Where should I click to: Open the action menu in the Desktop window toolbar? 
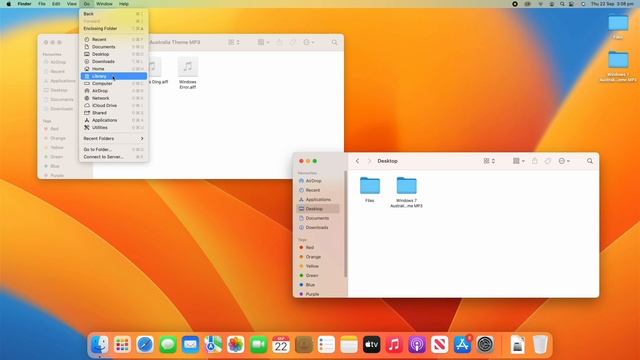(564, 161)
